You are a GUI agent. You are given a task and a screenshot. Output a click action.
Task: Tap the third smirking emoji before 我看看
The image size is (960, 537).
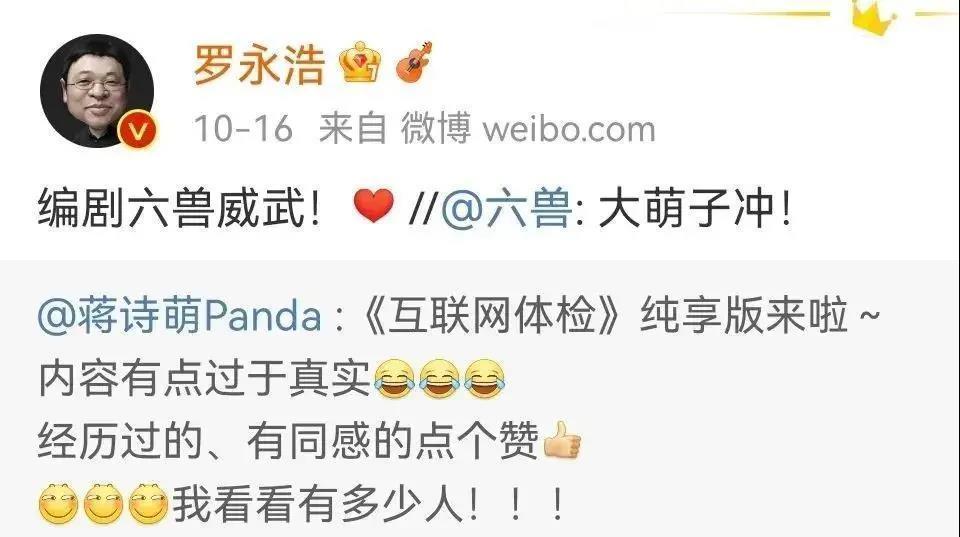coord(148,504)
